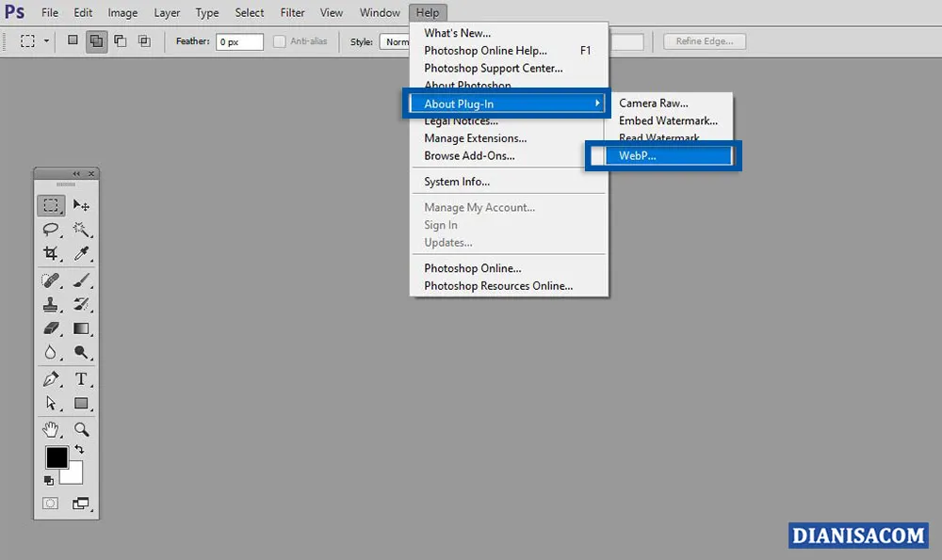Select the Clone Stamp tool
Screen dimensions: 942x560
coord(50,304)
